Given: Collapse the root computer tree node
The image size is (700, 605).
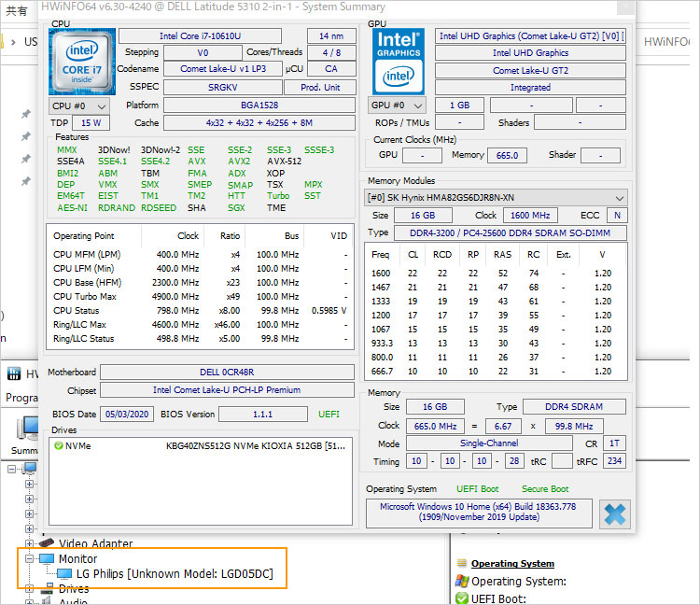Looking at the screenshot, I should click(x=12, y=469).
